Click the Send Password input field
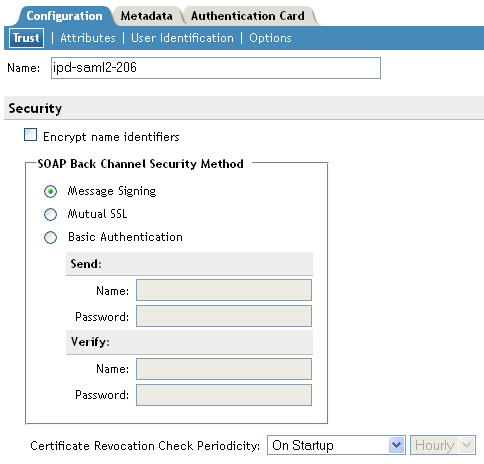 tap(224, 316)
